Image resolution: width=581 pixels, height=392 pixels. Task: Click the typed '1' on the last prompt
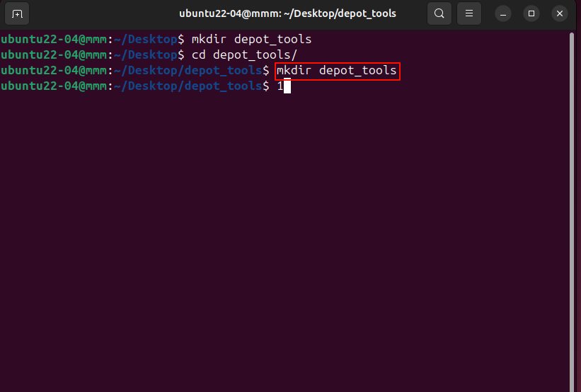[x=280, y=86]
